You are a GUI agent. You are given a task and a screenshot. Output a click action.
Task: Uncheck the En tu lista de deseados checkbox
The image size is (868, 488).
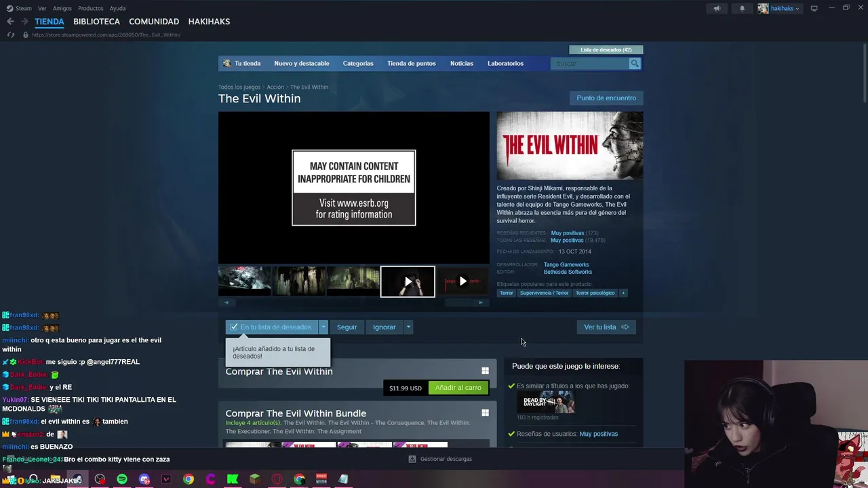pos(234,327)
